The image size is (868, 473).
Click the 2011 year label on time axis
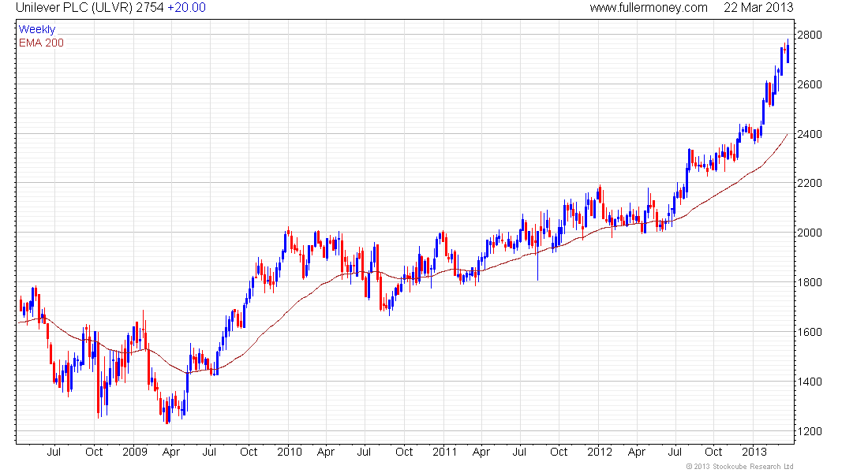[x=444, y=452]
